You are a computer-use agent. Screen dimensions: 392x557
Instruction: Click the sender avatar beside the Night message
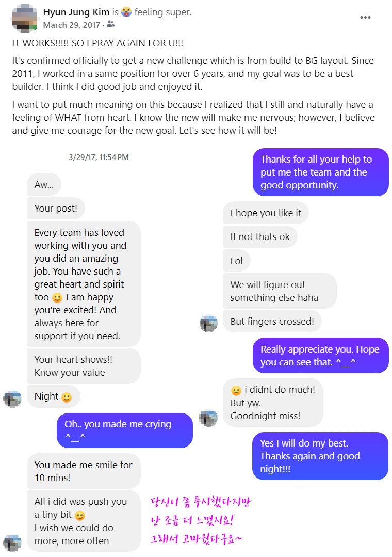click(12, 399)
